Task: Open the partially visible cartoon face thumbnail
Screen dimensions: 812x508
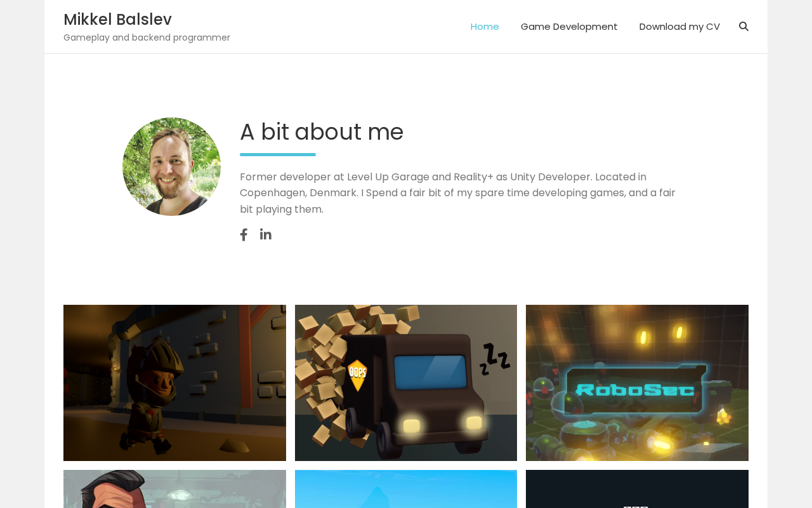Action: point(174,489)
